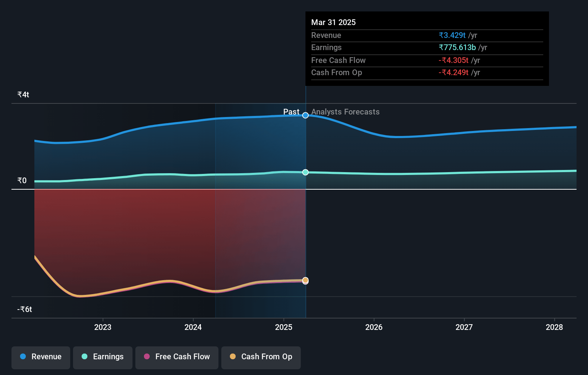
Task: Toggle the Free Cash Flow legend button
Action: point(177,357)
